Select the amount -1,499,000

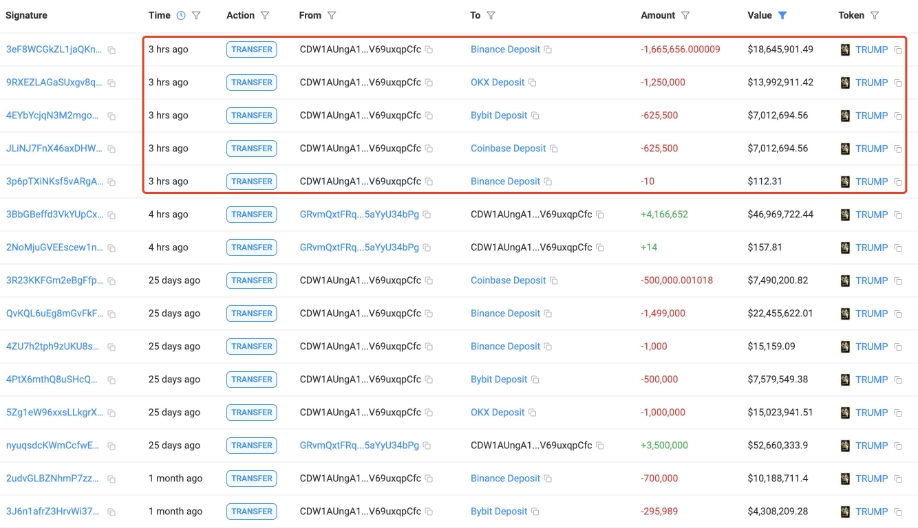(663, 314)
